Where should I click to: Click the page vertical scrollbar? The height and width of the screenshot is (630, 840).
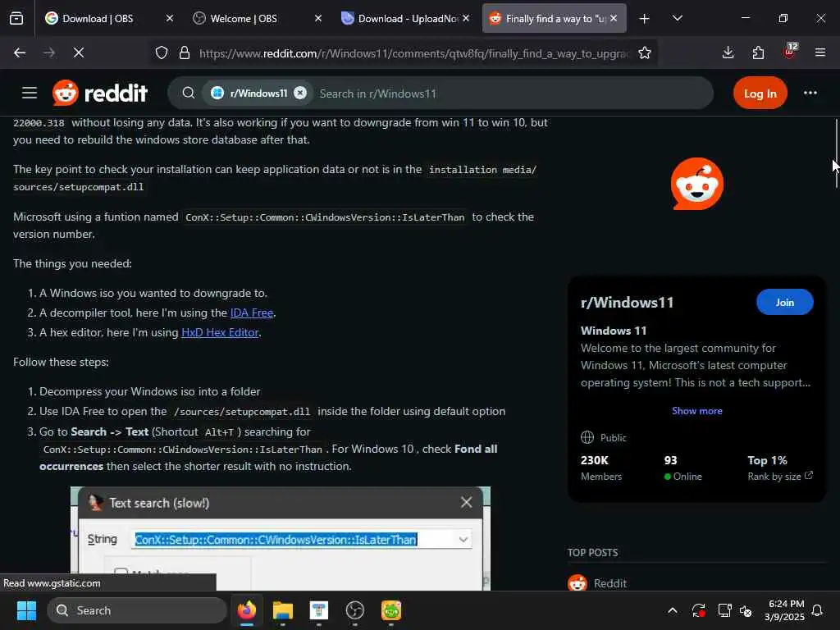(x=836, y=153)
